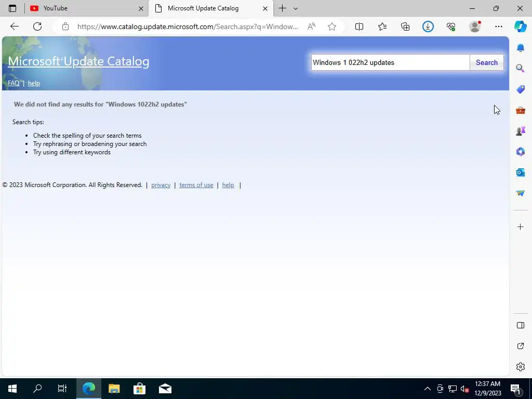Image resolution: width=532 pixels, height=399 pixels.
Task: Refresh the current page
Action: tap(37, 26)
